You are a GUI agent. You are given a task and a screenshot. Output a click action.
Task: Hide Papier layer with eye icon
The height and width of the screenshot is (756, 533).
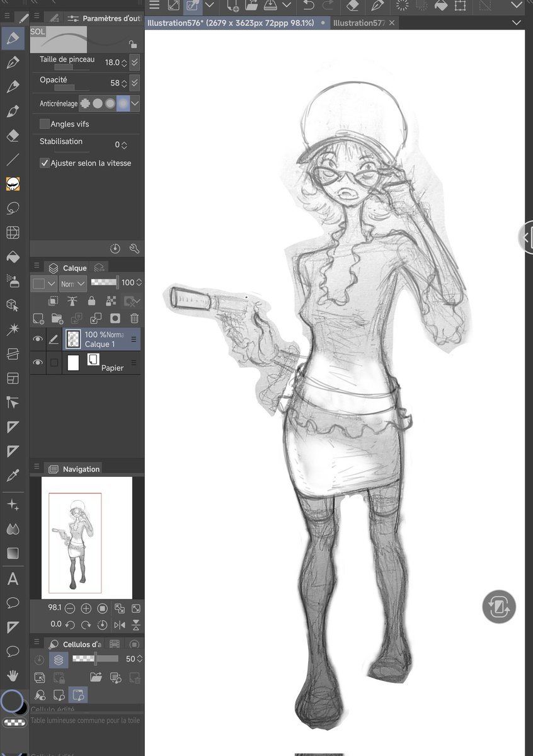pyautogui.click(x=38, y=363)
